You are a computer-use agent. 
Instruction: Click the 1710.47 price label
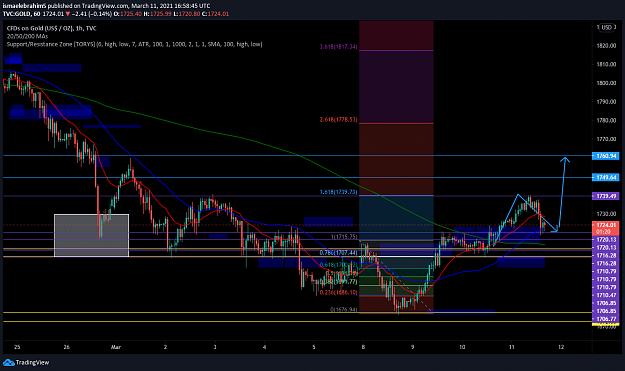pos(605,295)
